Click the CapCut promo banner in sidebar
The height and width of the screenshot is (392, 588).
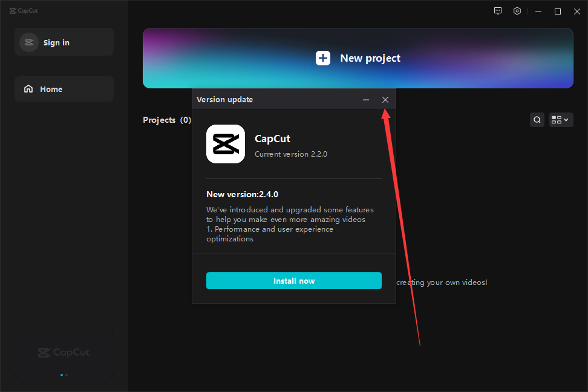click(64, 352)
